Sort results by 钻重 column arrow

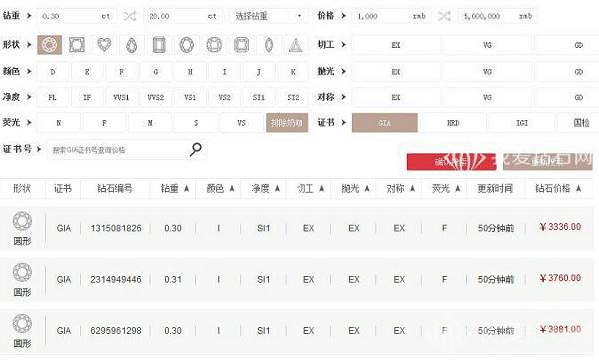[186, 188]
